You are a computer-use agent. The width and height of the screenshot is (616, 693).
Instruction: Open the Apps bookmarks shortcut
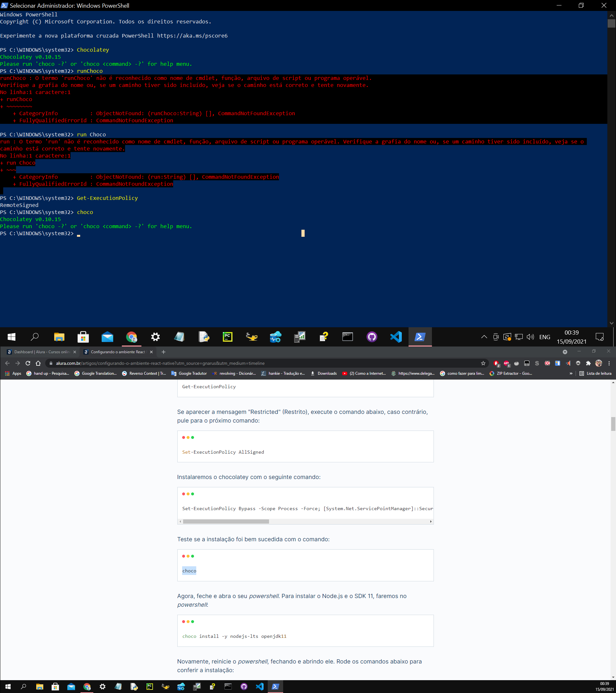(13, 373)
